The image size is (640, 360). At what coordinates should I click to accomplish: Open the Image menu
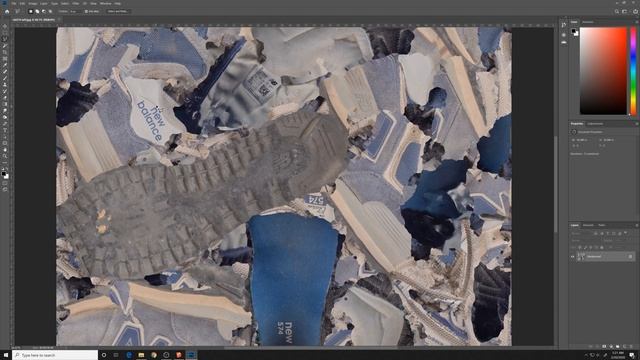pyautogui.click(x=32, y=3)
